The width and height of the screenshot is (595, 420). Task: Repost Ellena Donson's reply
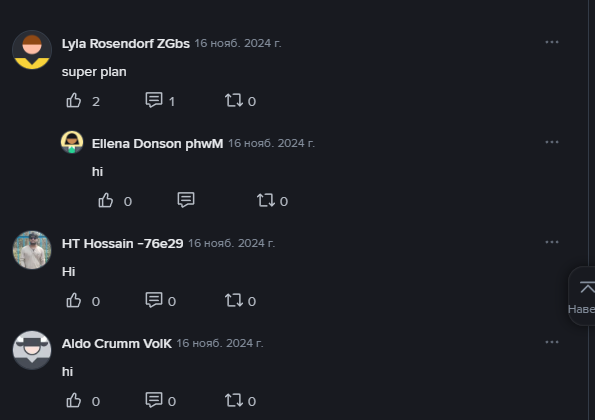click(266, 200)
